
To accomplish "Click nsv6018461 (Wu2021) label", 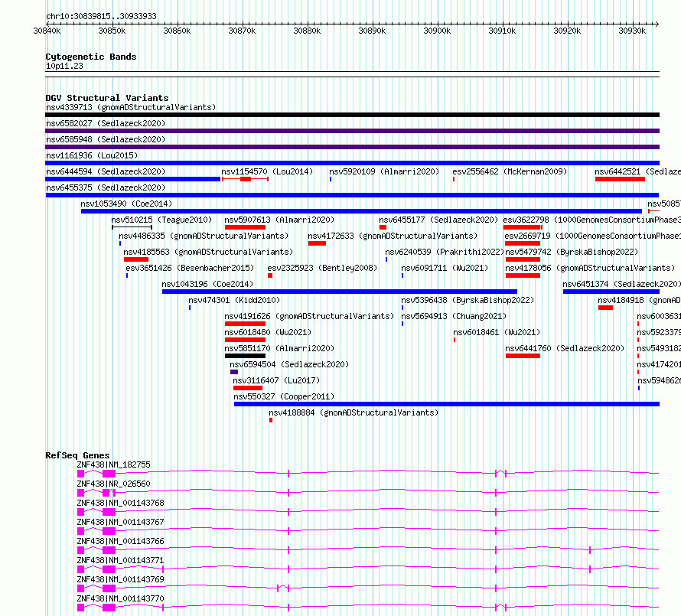I will [x=497, y=332].
